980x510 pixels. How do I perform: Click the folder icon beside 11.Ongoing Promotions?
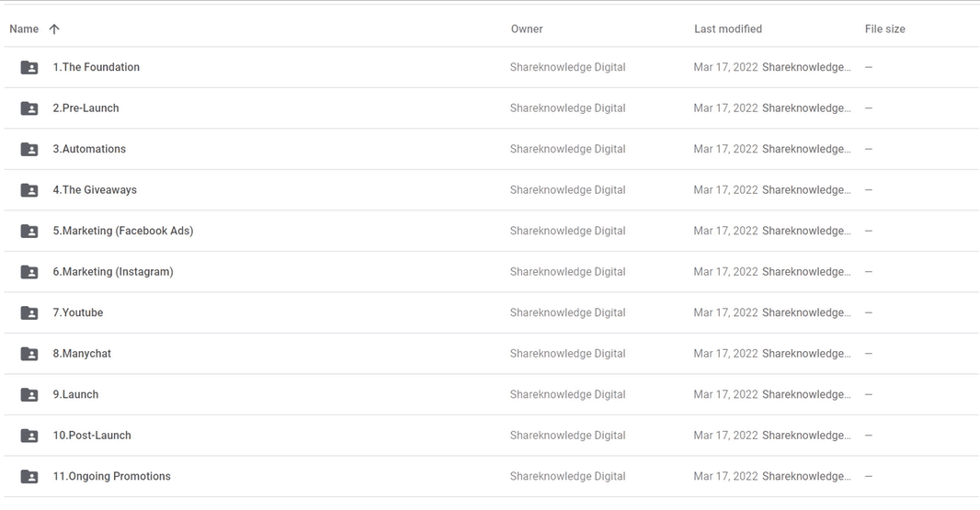pyautogui.click(x=29, y=477)
